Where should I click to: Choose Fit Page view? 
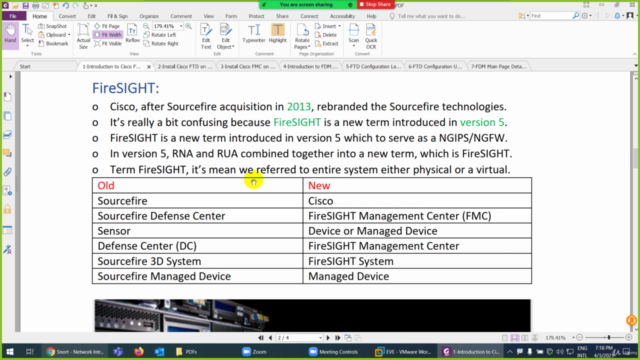[107, 26]
